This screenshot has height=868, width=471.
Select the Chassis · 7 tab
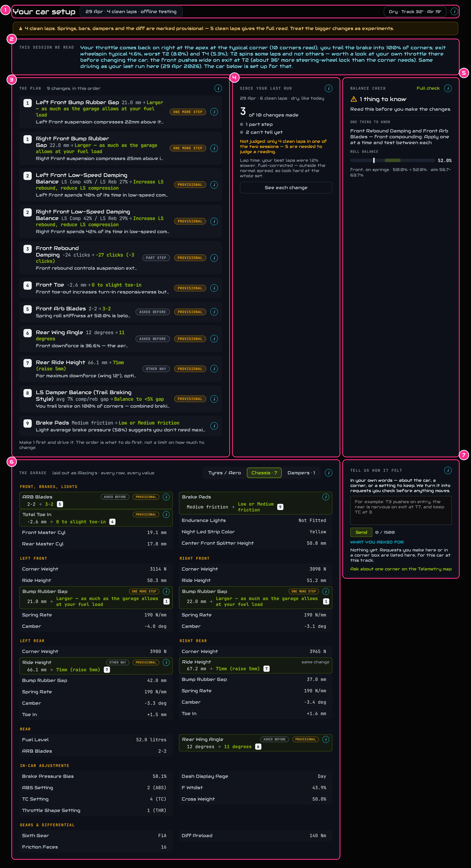(264, 473)
